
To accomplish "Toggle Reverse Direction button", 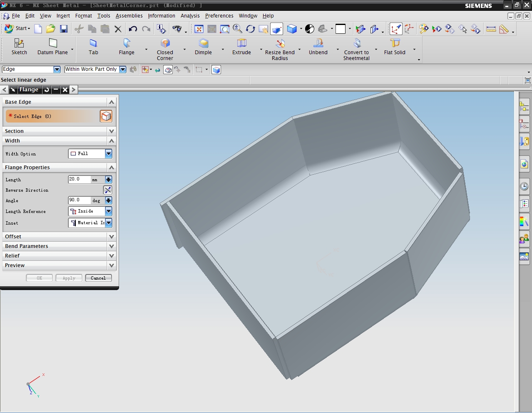I will [x=107, y=190].
